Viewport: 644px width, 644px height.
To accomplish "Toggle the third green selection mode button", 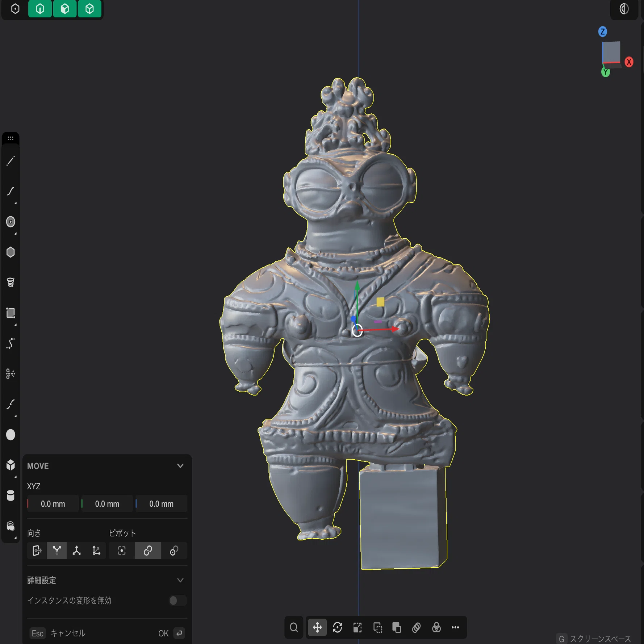I will click(x=89, y=9).
